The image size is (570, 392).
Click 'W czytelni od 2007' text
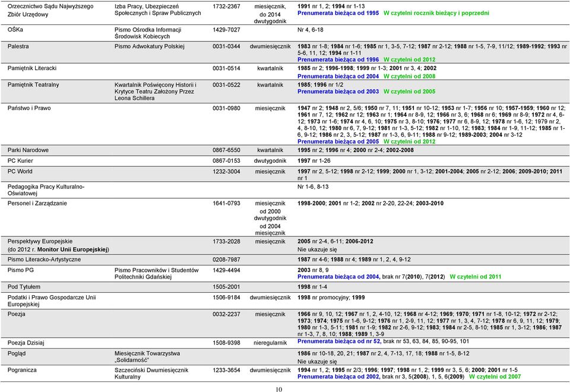coord(495,377)
